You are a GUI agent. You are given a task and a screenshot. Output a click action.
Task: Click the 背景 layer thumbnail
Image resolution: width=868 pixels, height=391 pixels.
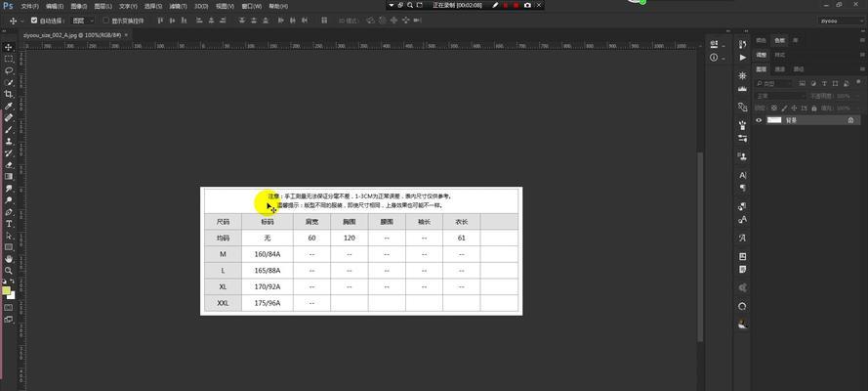[774, 120]
